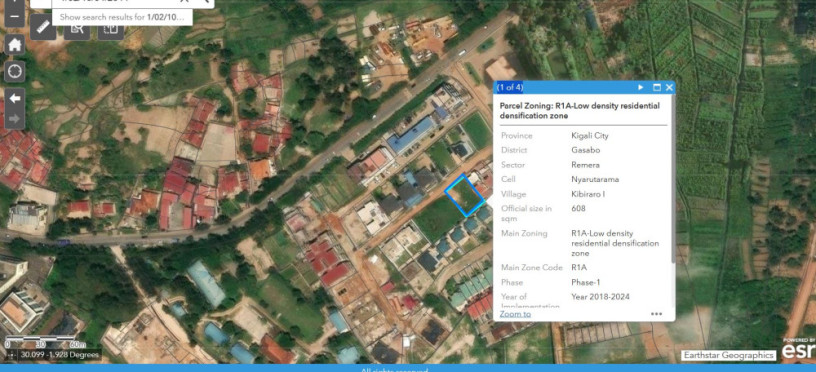Open the parcel query search tool
Image resolution: width=816 pixels, height=372 pixels.
click(77, 30)
